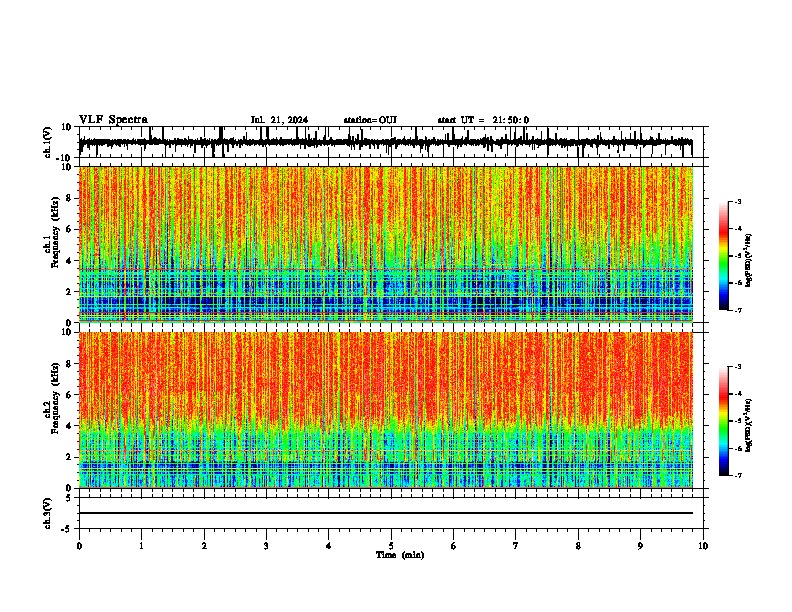The width and height of the screenshot is (792, 612).
Task: Click the 'Time (min)' axis title
Action: point(400,555)
